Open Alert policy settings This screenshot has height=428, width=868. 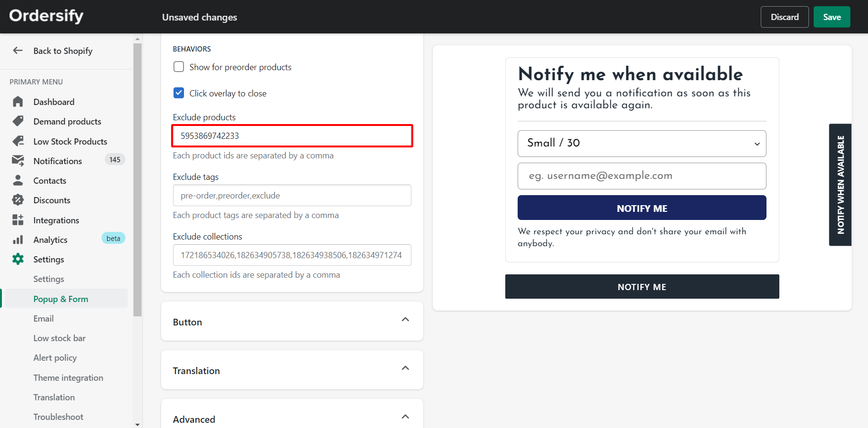[x=55, y=357]
